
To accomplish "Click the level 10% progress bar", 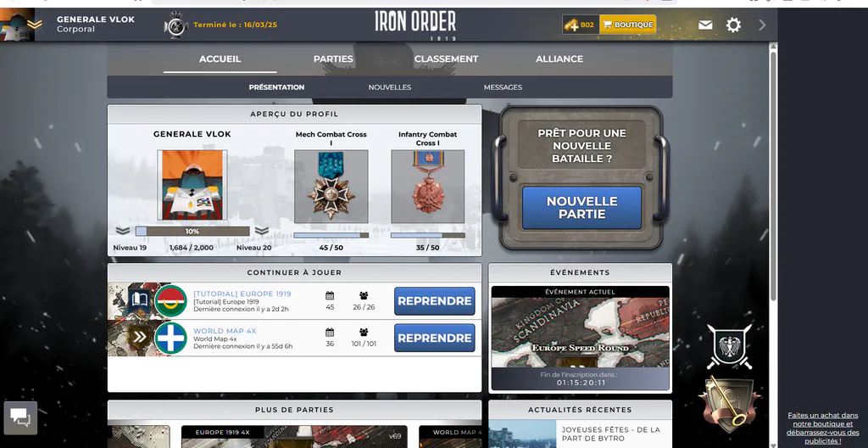I will click(192, 231).
